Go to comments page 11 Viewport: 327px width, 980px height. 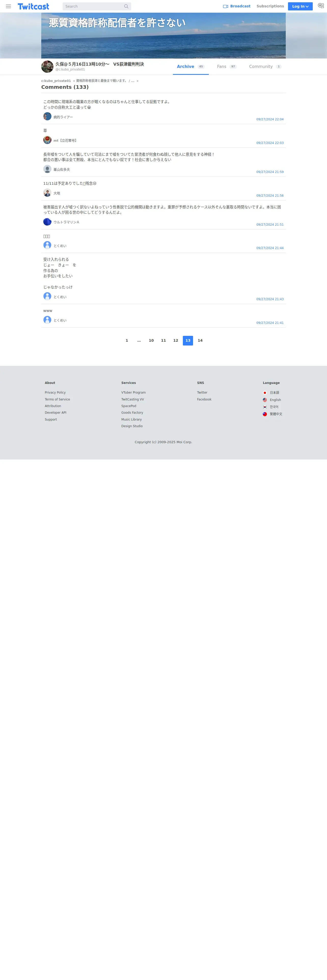click(x=163, y=340)
